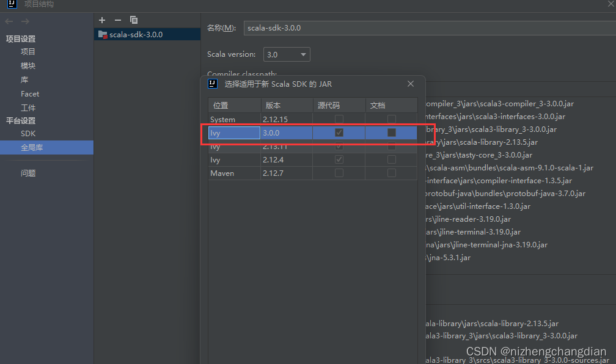This screenshot has width=616, height=364.
Task: Select version cell 2.12.15
Action: pyautogui.click(x=287, y=119)
